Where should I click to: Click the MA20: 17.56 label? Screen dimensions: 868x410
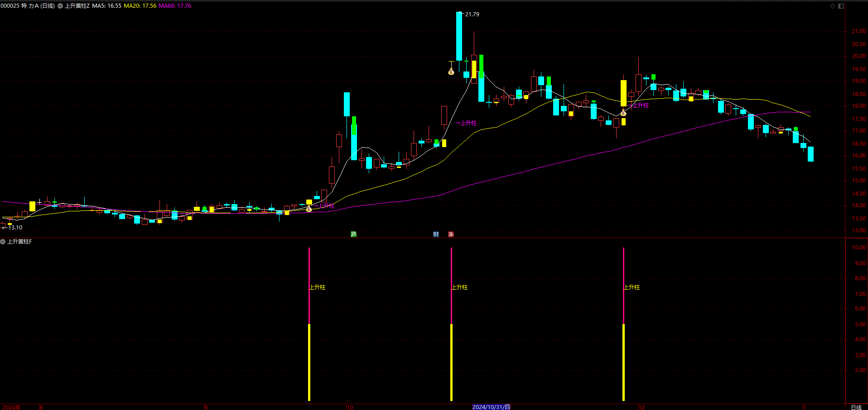[140, 6]
